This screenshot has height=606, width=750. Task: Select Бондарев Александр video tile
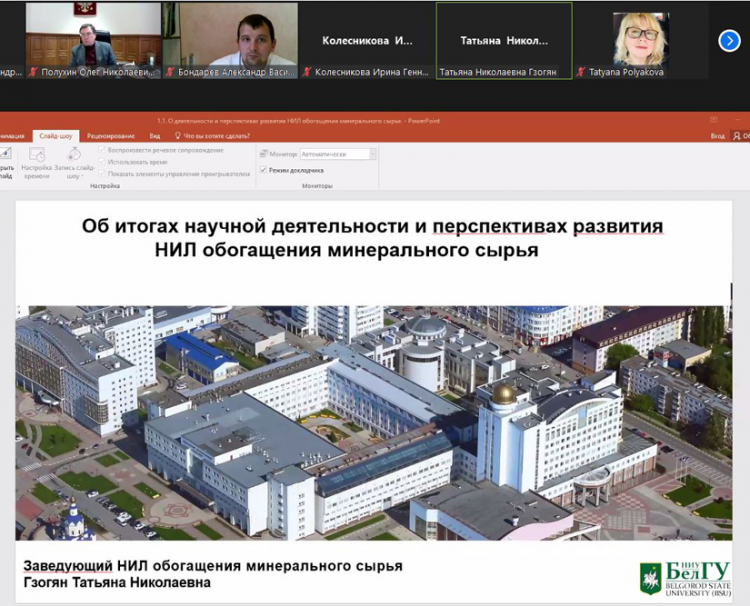coord(231,41)
